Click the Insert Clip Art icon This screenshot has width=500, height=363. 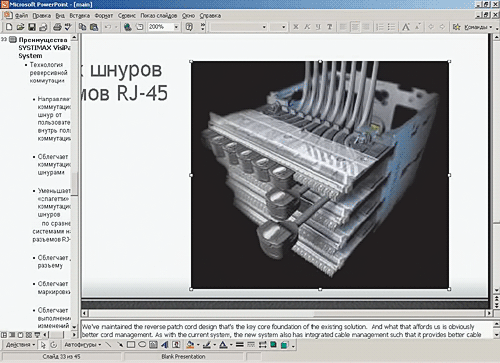pos(176,345)
